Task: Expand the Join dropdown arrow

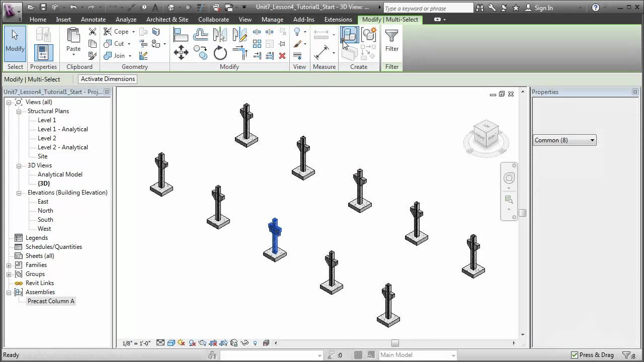Action: pyautogui.click(x=130, y=56)
